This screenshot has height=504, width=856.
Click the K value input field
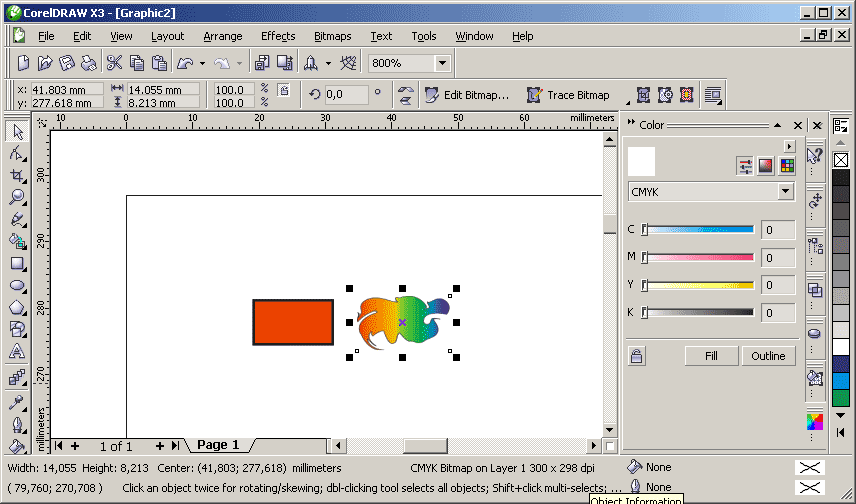[778, 313]
